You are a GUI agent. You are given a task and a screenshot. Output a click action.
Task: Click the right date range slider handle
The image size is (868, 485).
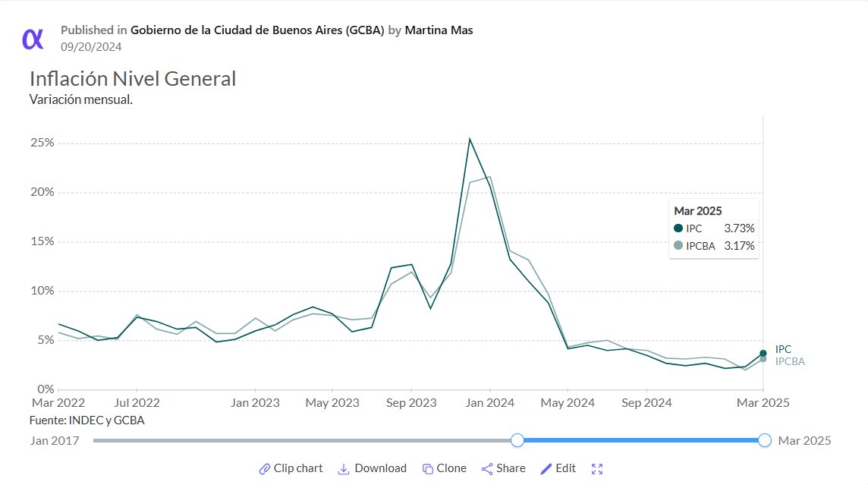[x=764, y=440]
